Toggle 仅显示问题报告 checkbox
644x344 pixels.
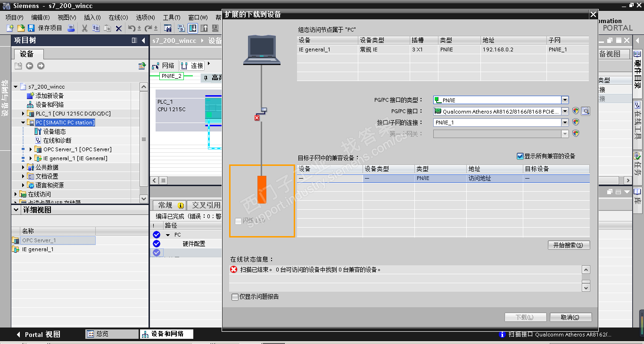coord(235,297)
